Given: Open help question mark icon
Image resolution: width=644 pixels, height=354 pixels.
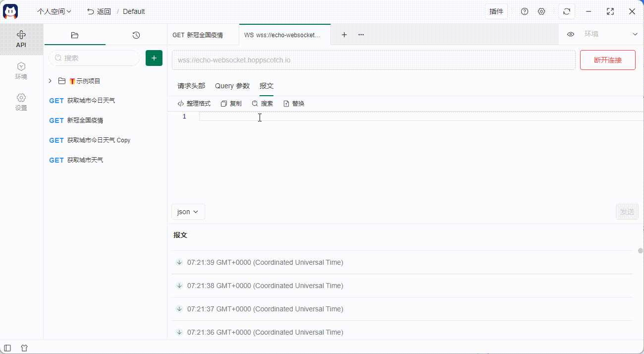Looking at the screenshot, I should click(x=525, y=11).
